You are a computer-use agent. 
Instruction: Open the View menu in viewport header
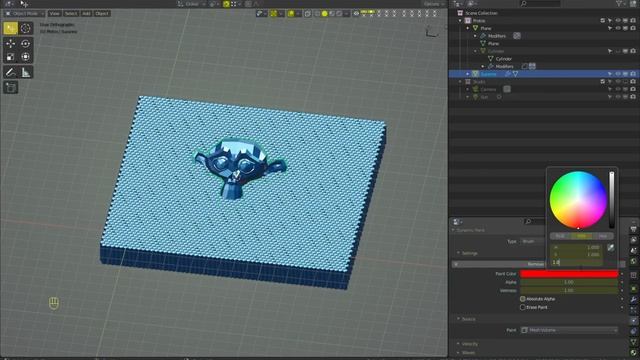click(54, 13)
